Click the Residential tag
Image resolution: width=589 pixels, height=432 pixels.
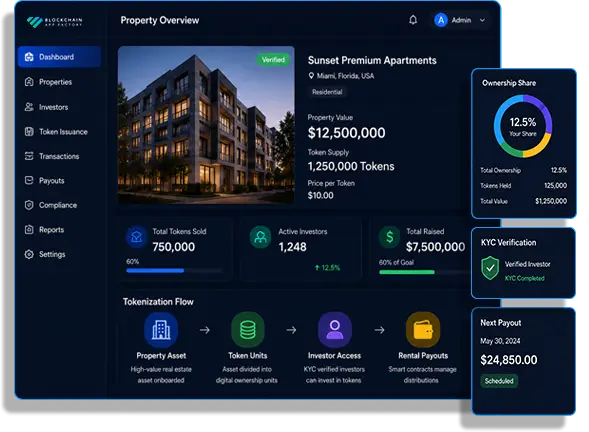(327, 92)
